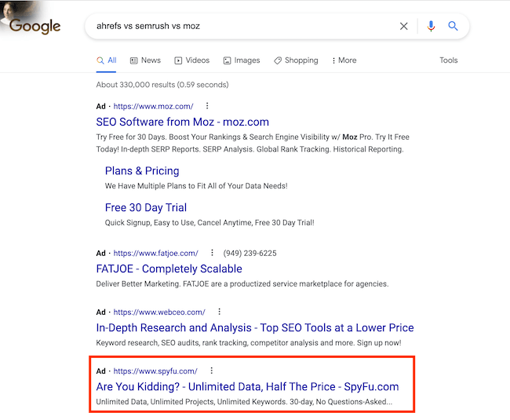Open options dots beside webceo.com ad
Viewport: 510px width, 420px height.
[x=220, y=312]
